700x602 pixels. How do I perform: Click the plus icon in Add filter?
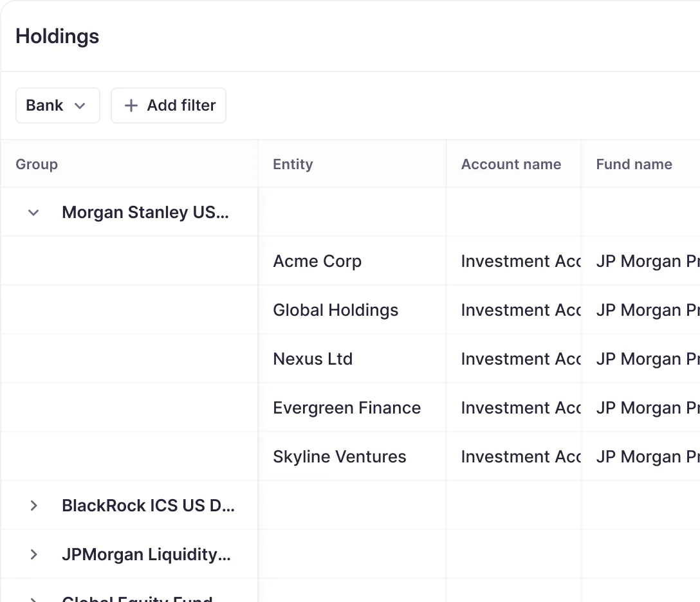click(x=131, y=105)
